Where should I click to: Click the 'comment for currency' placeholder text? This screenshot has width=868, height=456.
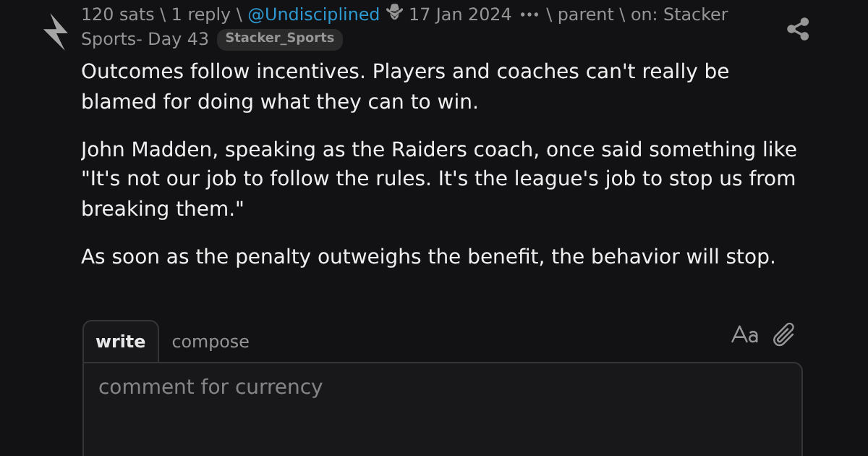210,387
